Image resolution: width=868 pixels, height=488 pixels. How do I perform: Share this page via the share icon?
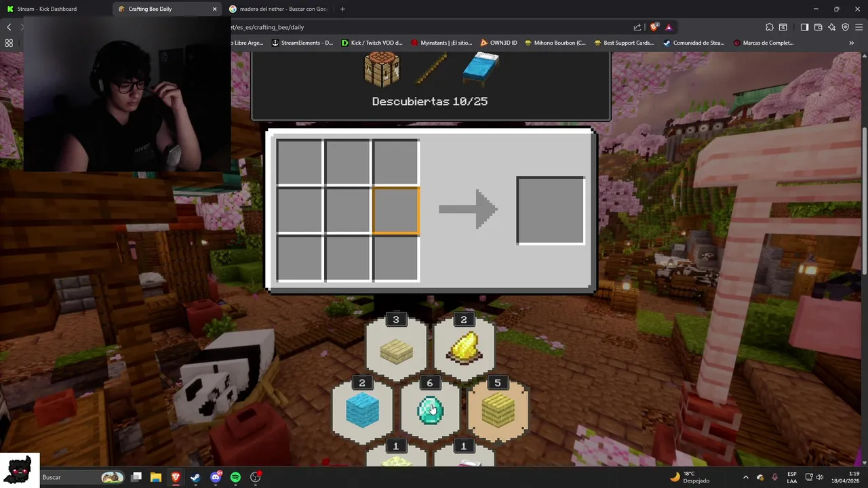[637, 27]
